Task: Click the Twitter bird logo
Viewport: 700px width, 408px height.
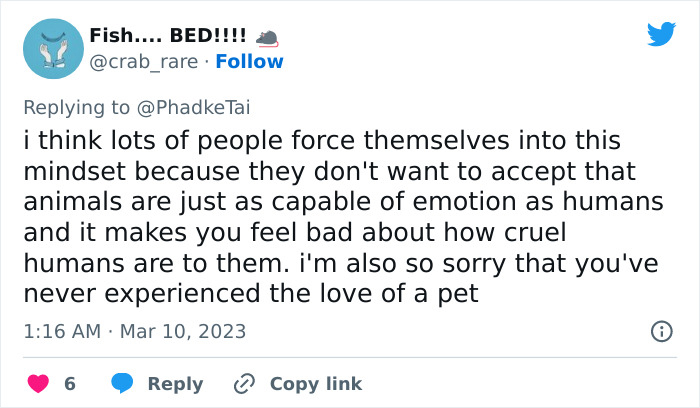Action: (661, 35)
